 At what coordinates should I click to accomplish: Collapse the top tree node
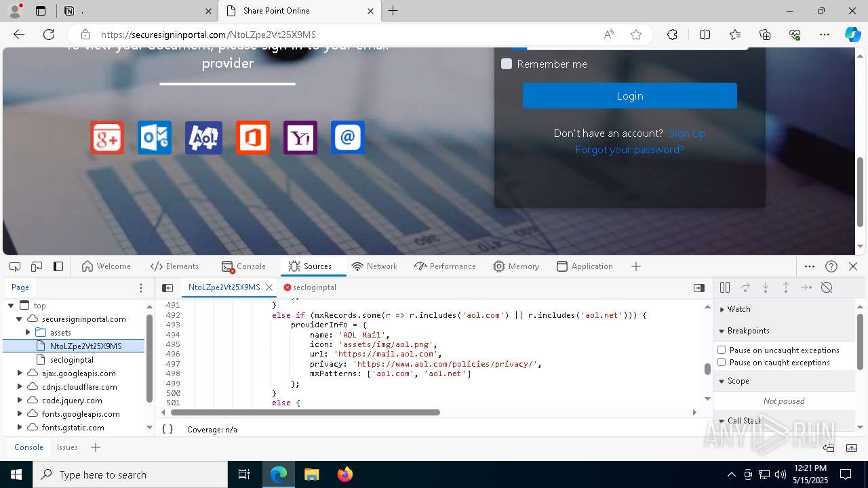click(x=11, y=306)
